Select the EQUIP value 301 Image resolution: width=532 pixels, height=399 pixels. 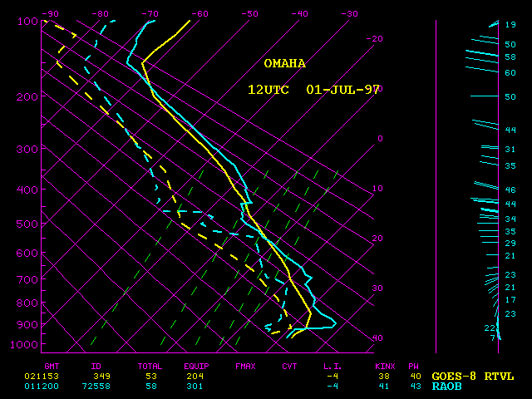[x=195, y=386]
